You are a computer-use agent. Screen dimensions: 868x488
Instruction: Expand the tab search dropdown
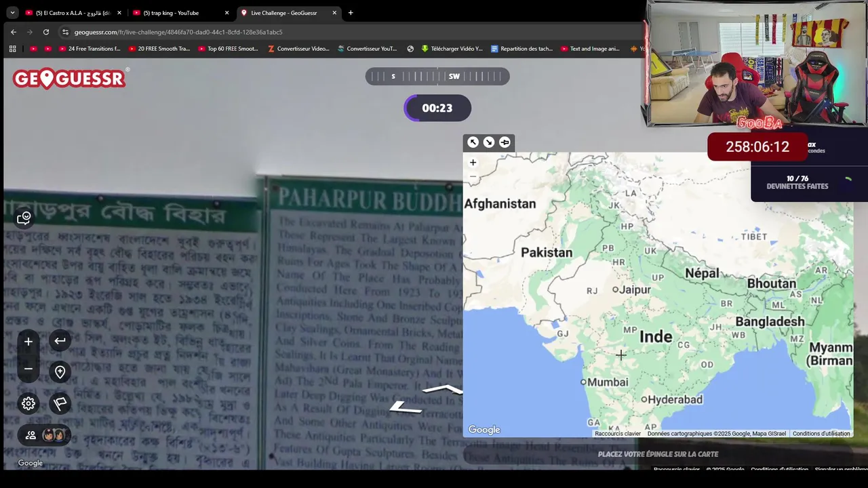point(12,13)
